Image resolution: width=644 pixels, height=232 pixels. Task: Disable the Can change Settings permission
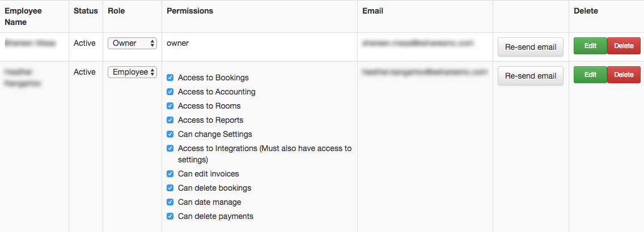coord(170,134)
